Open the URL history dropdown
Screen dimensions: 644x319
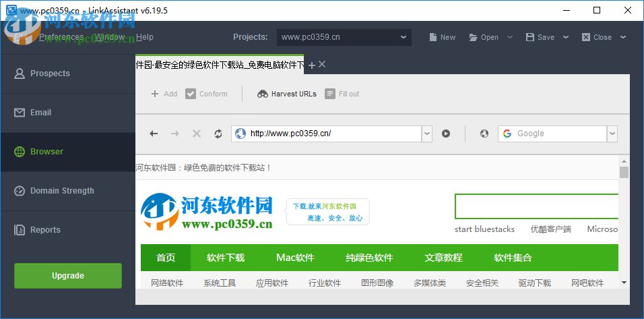point(427,134)
